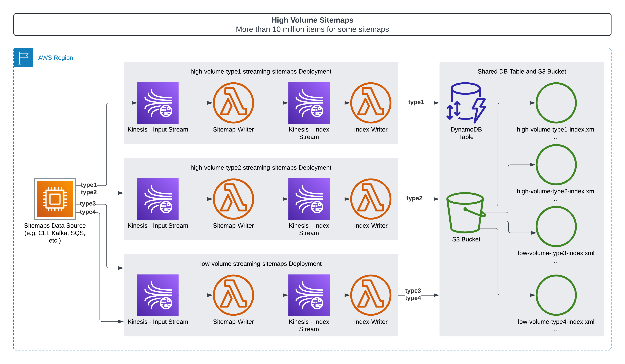Click Sitemap-Writer Lambda icon in type2 deployment
Screen dimensions: 625x364
[x=233, y=199]
